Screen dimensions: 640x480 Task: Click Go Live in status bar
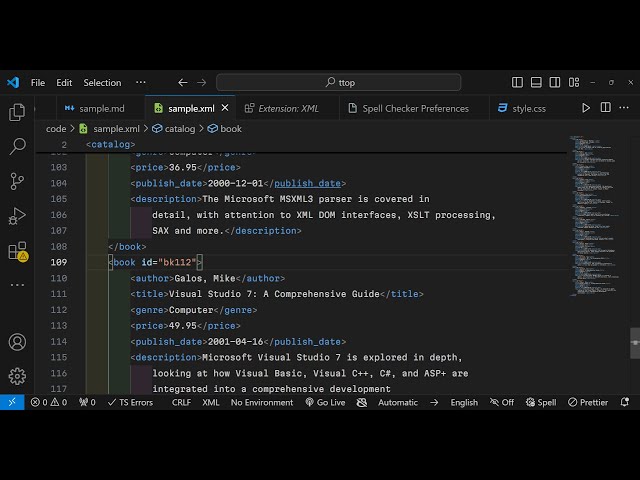point(324,402)
